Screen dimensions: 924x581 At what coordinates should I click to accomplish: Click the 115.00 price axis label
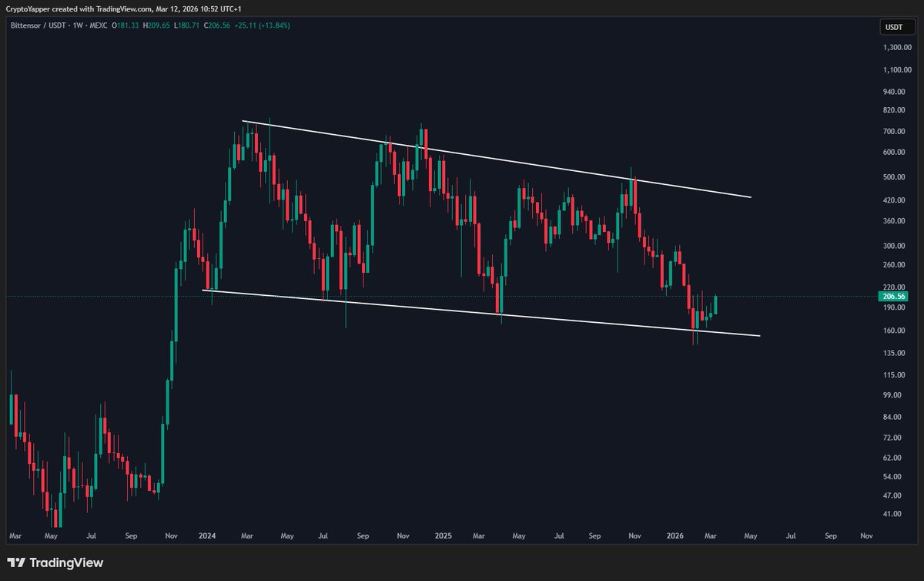[x=894, y=375]
